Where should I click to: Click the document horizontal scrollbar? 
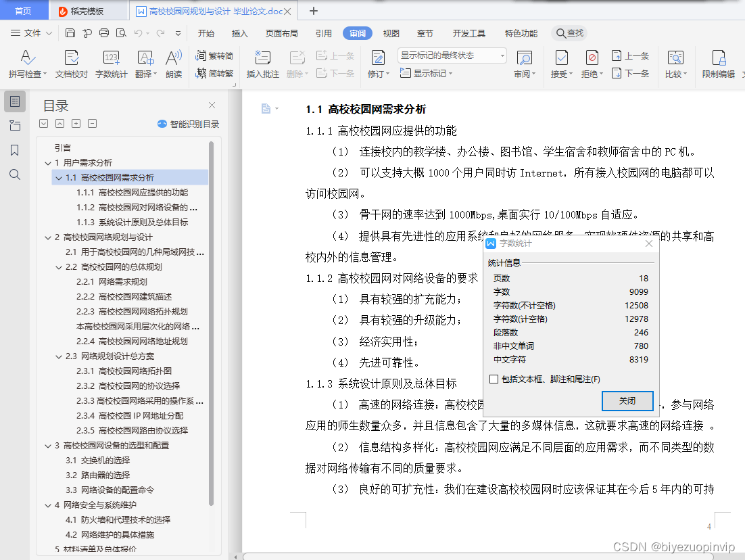[x=477, y=556]
